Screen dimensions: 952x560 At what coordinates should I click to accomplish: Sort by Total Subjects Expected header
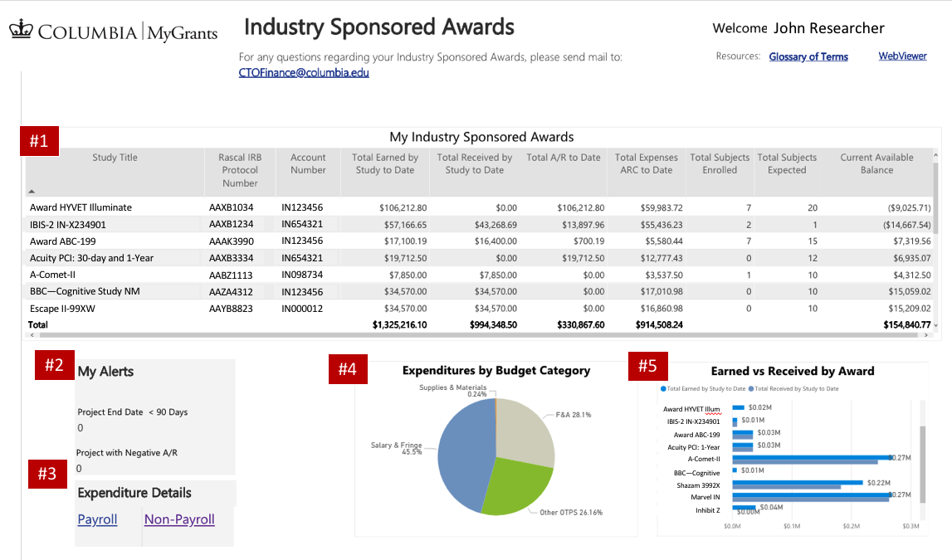(787, 163)
